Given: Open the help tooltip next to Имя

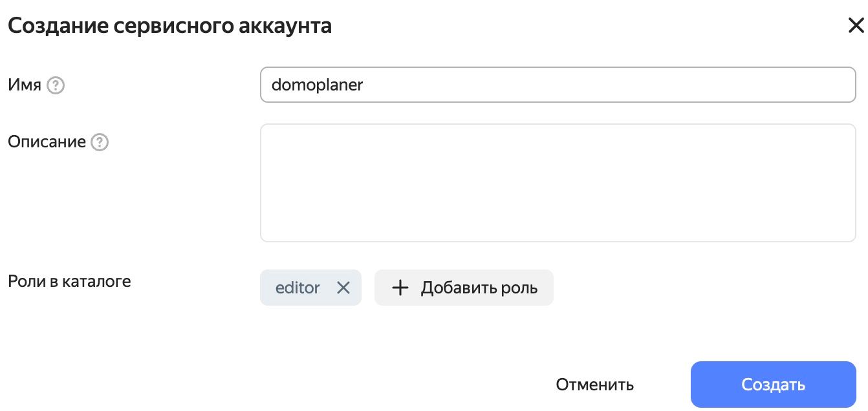Looking at the screenshot, I should click(x=56, y=85).
